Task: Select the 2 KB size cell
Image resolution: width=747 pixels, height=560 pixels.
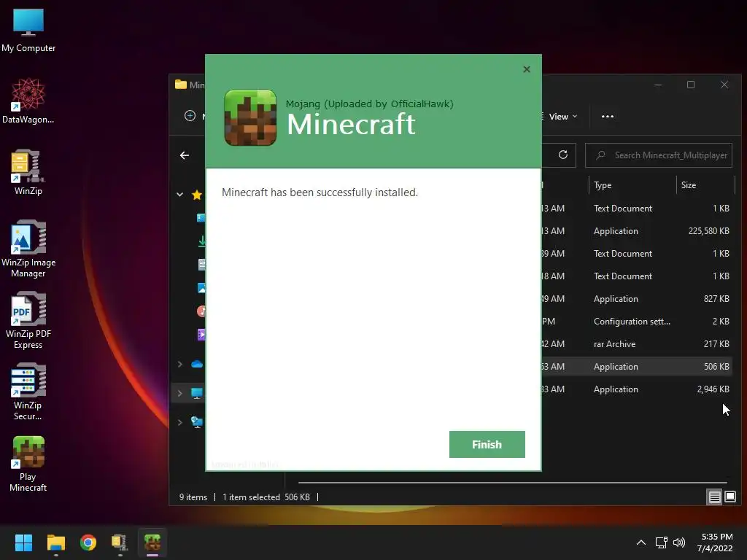Action: 720,322
